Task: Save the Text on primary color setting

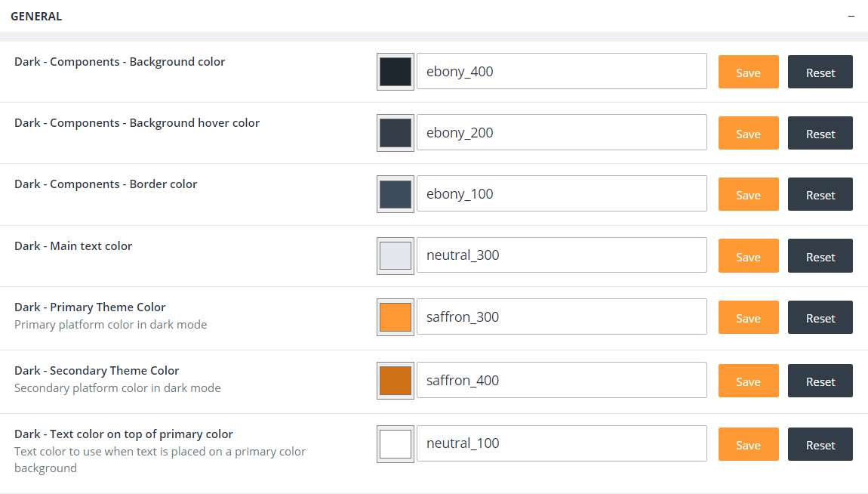Action: (x=748, y=445)
